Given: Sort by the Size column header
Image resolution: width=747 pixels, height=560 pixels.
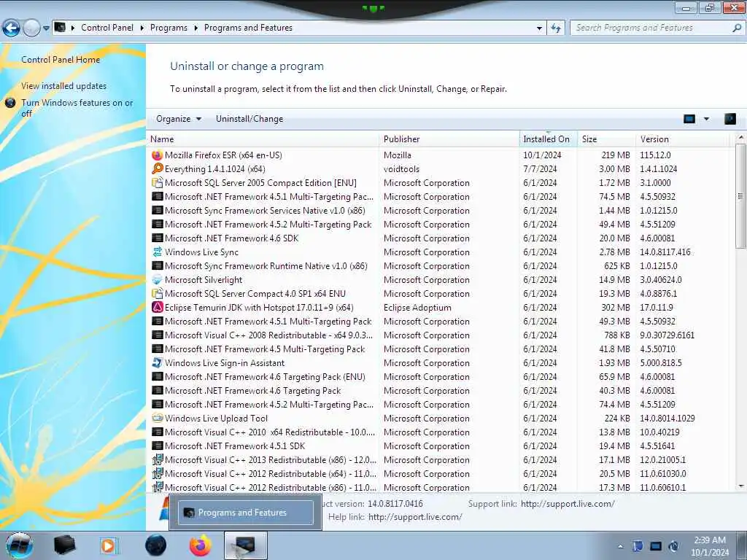Looking at the screenshot, I should click(x=606, y=139).
